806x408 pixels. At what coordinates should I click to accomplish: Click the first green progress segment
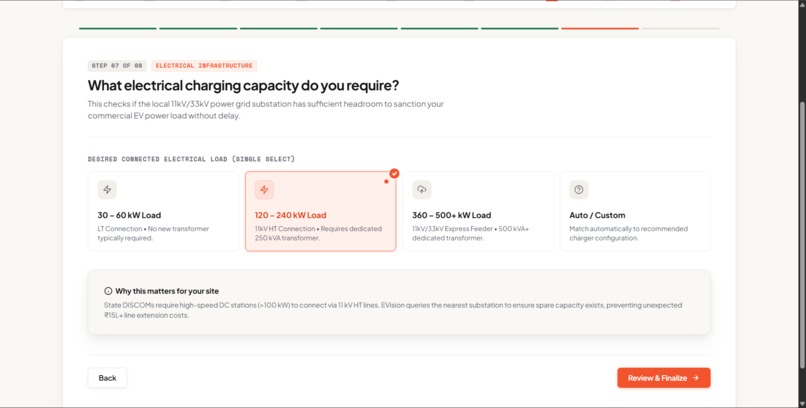coord(118,28)
